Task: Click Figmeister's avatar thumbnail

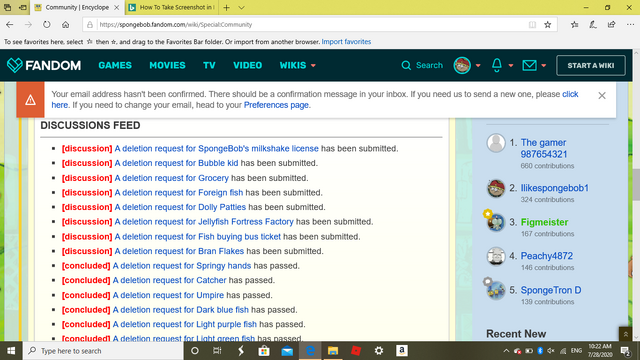Action: (x=496, y=222)
